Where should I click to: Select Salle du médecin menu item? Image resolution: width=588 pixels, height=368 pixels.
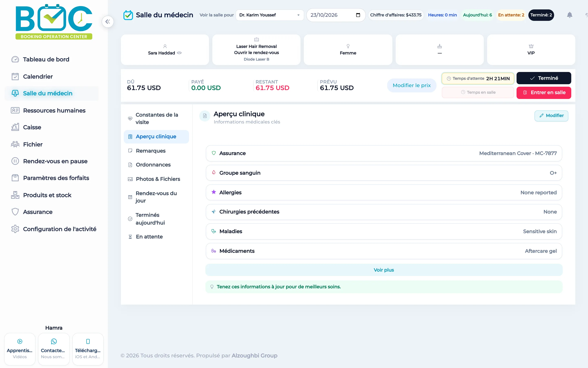51,93
